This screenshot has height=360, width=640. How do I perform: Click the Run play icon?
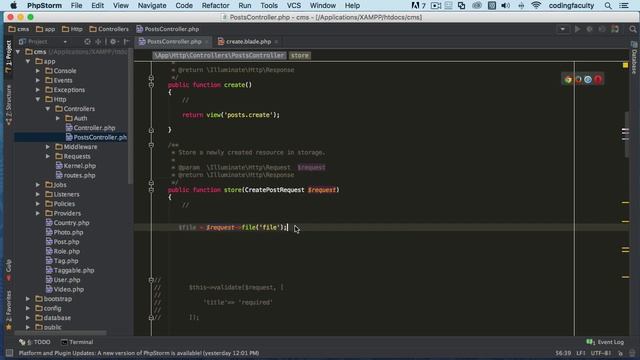(578, 29)
